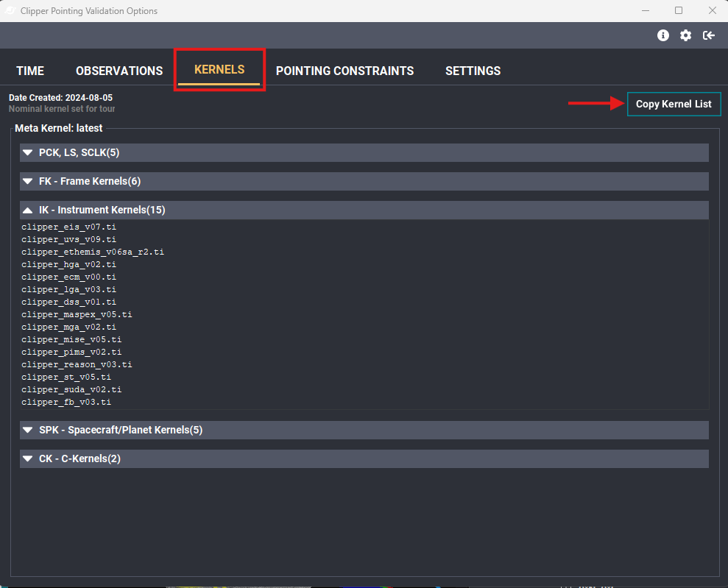
Task: Click the application icon in title bar
Action: 10,10
